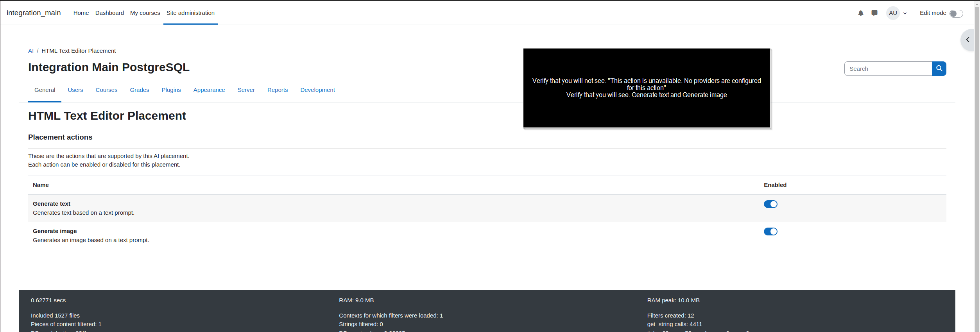Click the 'Integration Main PostgreSQL' heading
980x332 pixels.
tap(109, 67)
